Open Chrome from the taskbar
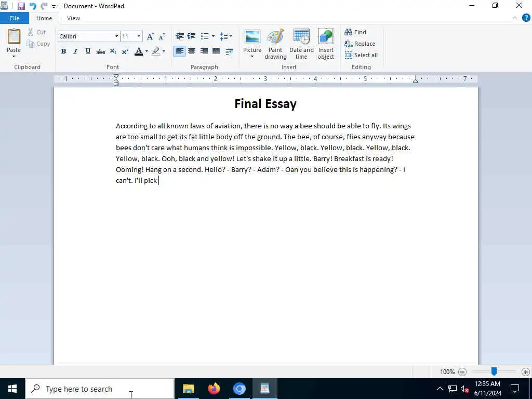532x399 pixels. click(x=239, y=389)
